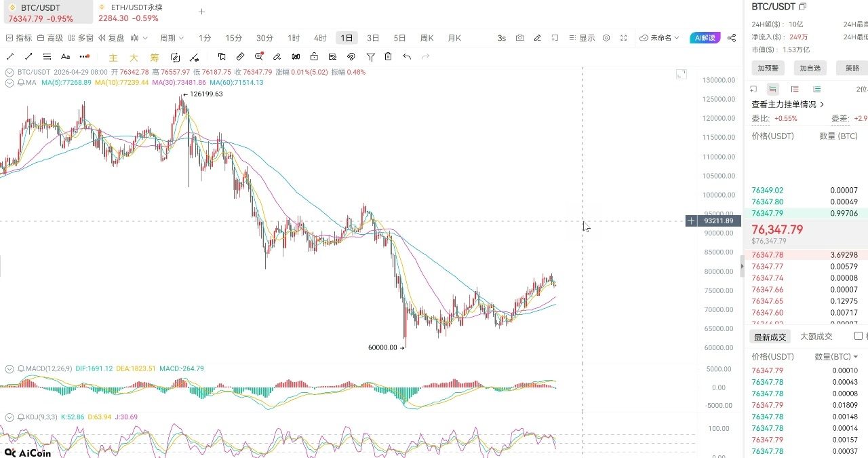This screenshot has height=458, width=868.
Task: Open the candlestick chart type dropdown
Action: pyautogui.click(x=139, y=38)
